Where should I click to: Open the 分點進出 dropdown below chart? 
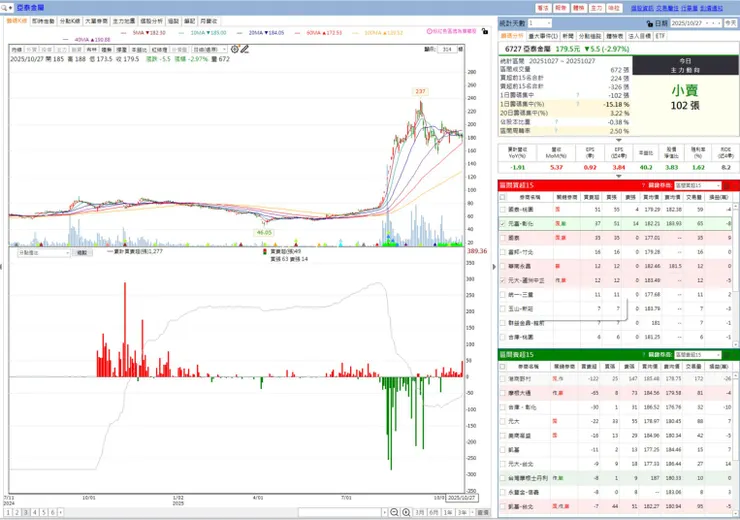(44, 253)
